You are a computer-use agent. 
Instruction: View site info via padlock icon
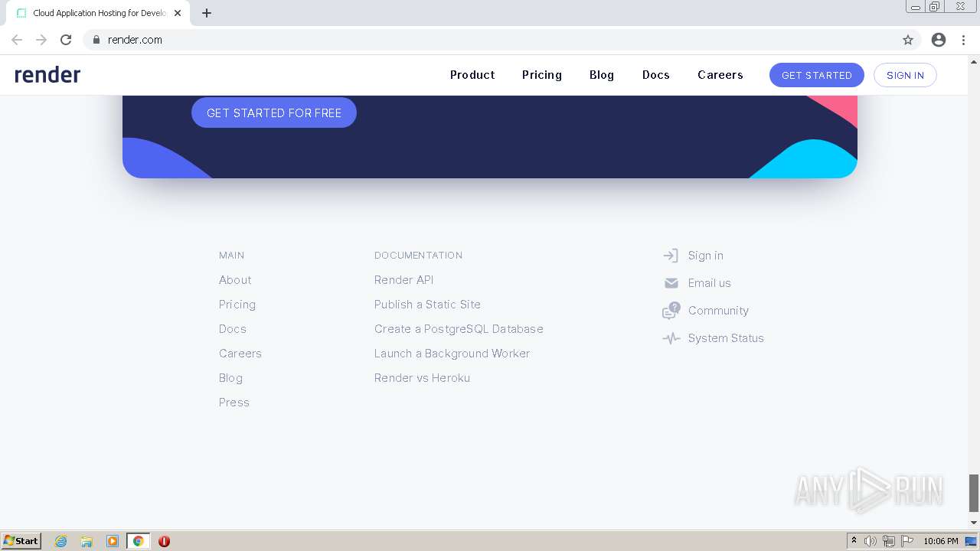(96, 40)
